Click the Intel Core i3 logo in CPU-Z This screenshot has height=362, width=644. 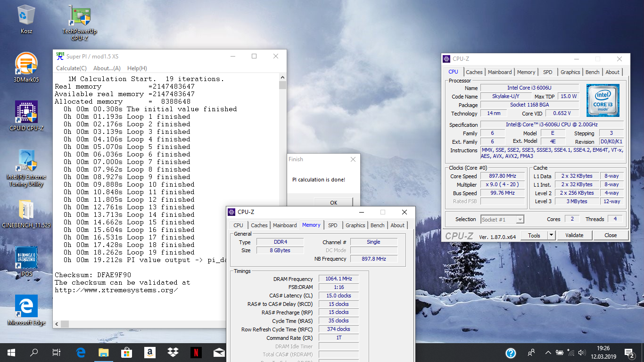[603, 100]
